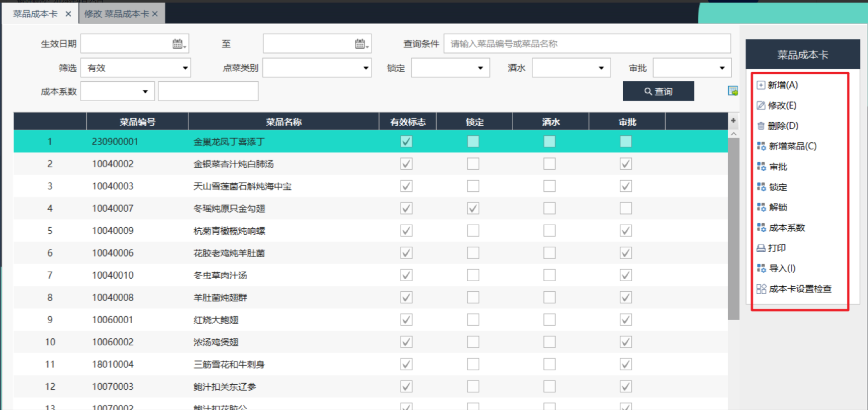This screenshot has height=410, width=868.
Task: Toggle 锁定 checkbox for 冬瑶炖原只金勾翅
Action: 473,209
